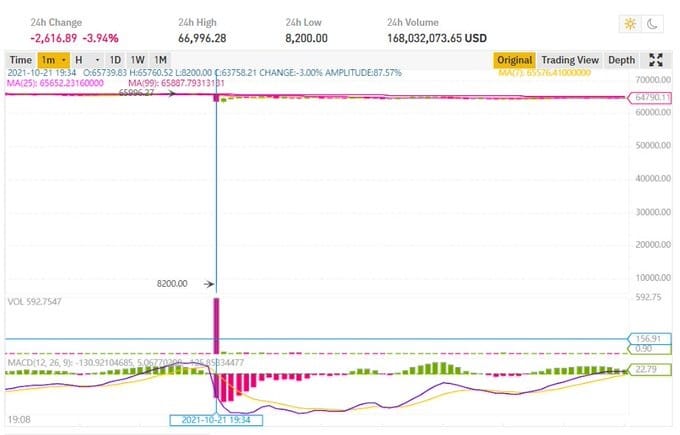Click the 19:08 time axis label
680x435 pixels.
19,419
